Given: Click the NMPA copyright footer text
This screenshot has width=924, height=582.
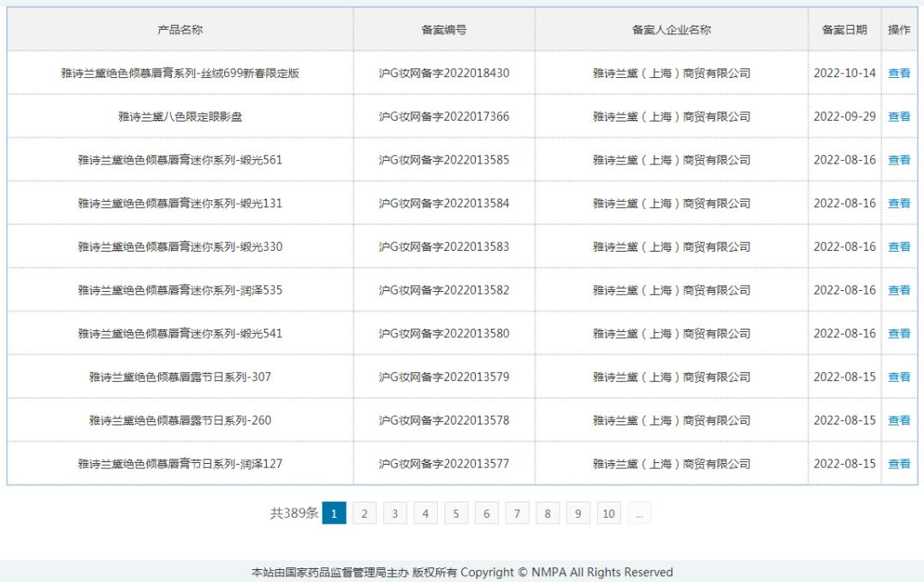Looking at the screenshot, I should [x=462, y=572].
